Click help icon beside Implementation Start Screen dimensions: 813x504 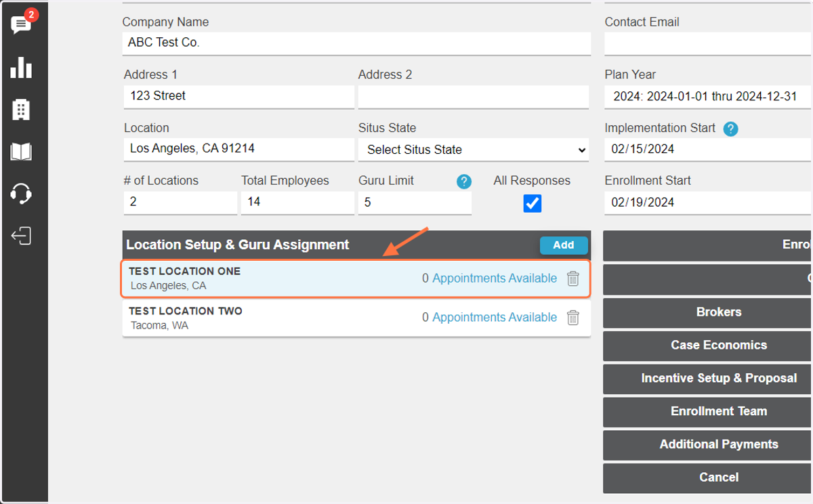pos(730,129)
